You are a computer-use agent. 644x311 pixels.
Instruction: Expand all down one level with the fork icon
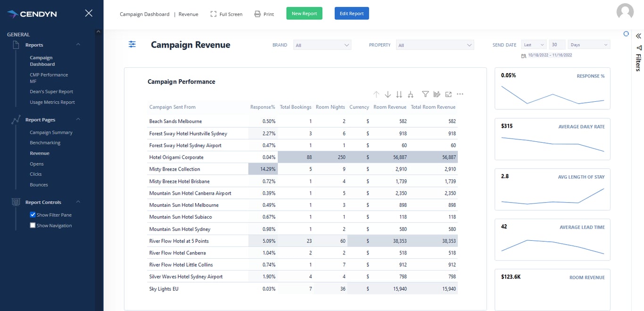[x=411, y=94]
